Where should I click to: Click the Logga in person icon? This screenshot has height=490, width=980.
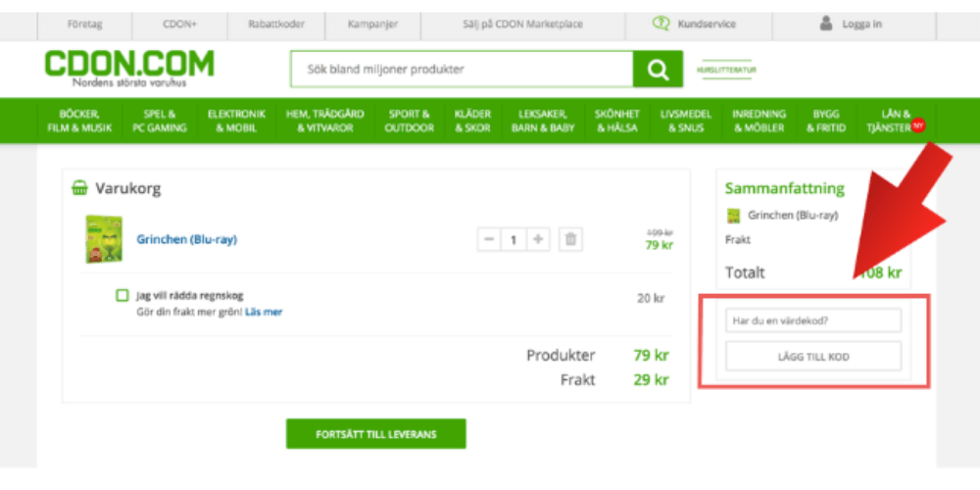(826, 24)
